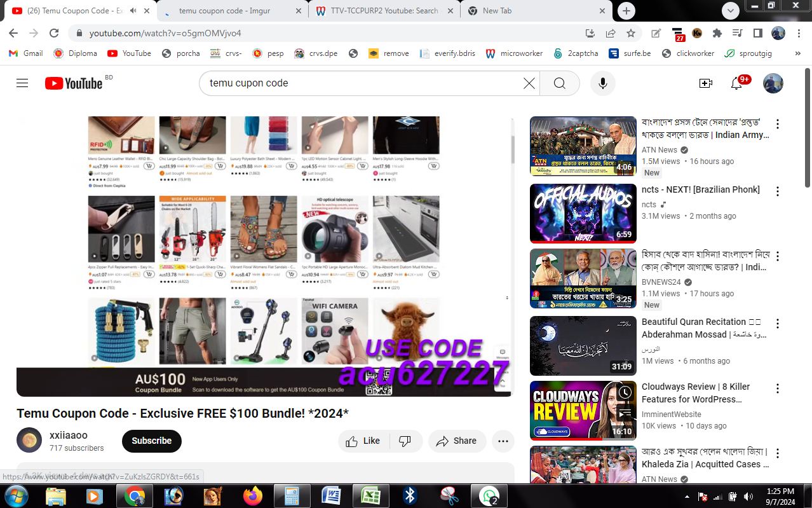Screen dimensions: 812x508
Task: Reload the page in Chrome
Action: pos(54,33)
